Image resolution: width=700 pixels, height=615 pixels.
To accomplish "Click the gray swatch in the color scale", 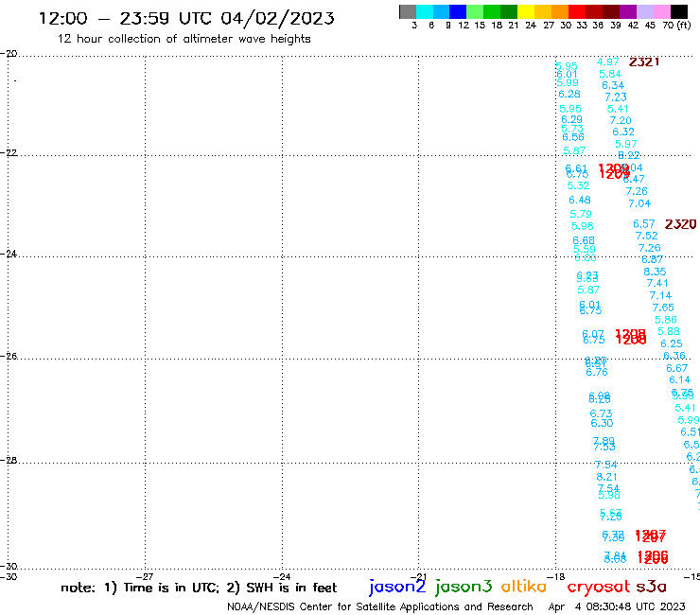I will pos(408,11).
